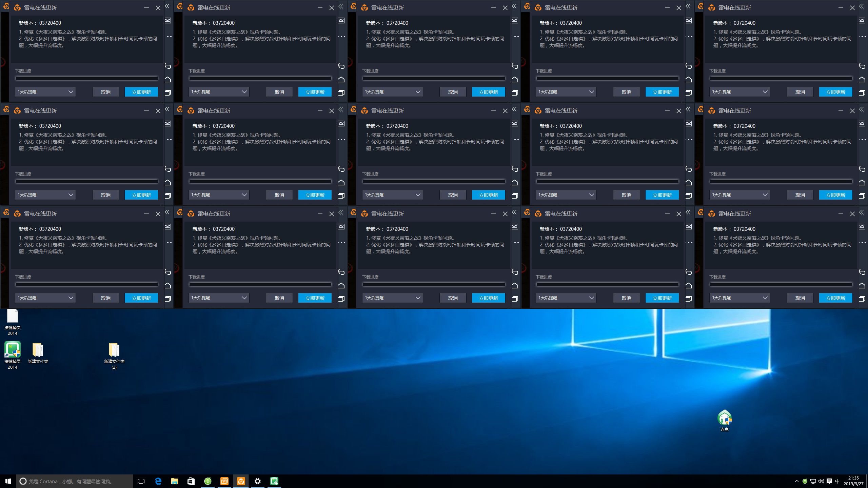Open 按键精灵 2014 green app shortcut on desktop
The width and height of the screenshot is (868, 488).
[x=13, y=350]
